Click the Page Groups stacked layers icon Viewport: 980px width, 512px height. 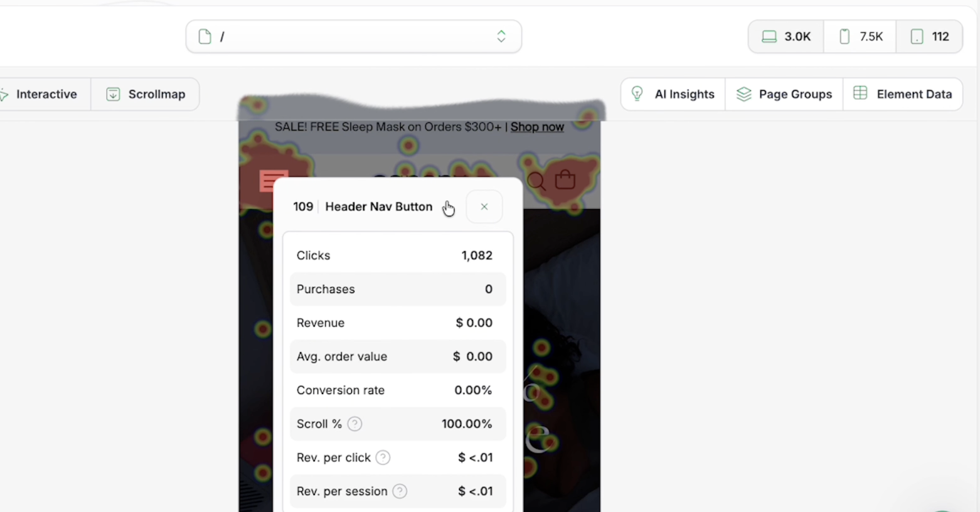click(x=744, y=93)
